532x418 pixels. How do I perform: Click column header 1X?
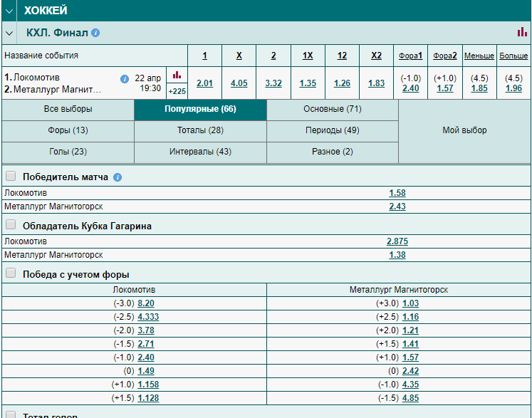click(x=308, y=56)
